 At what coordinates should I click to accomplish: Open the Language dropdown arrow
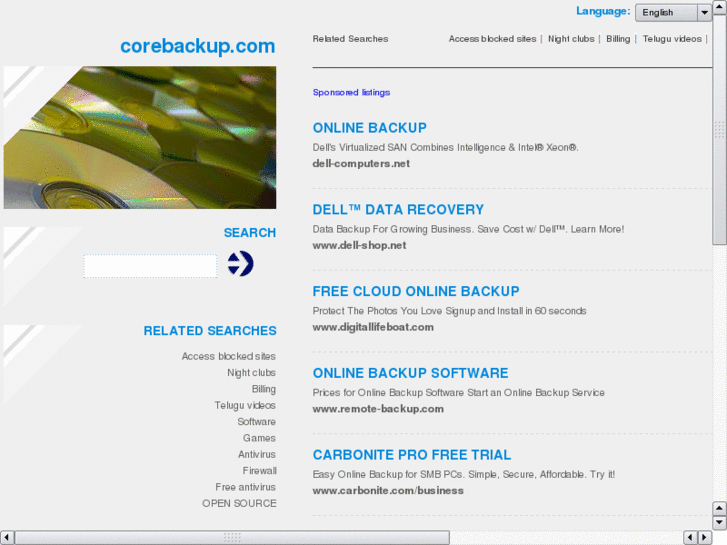[704, 13]
